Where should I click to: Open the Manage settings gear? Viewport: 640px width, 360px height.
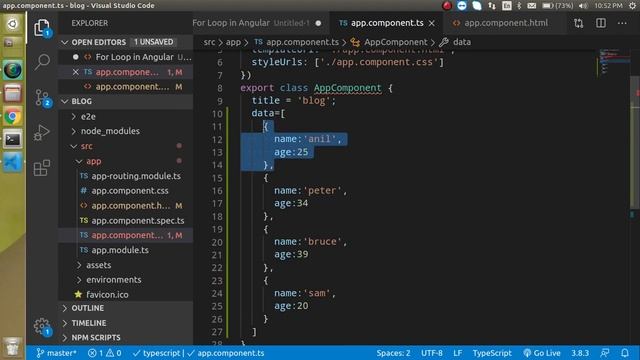tap(42, 326)
